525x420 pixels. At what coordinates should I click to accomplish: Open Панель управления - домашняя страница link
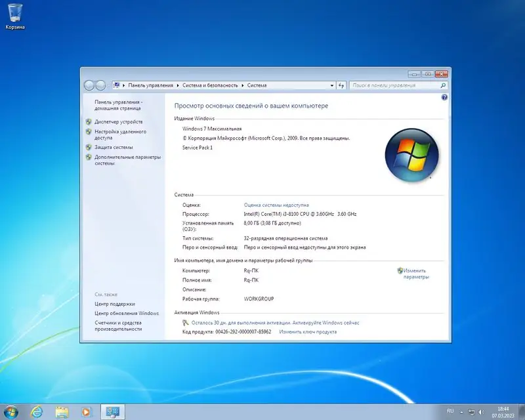click(118, 105)
